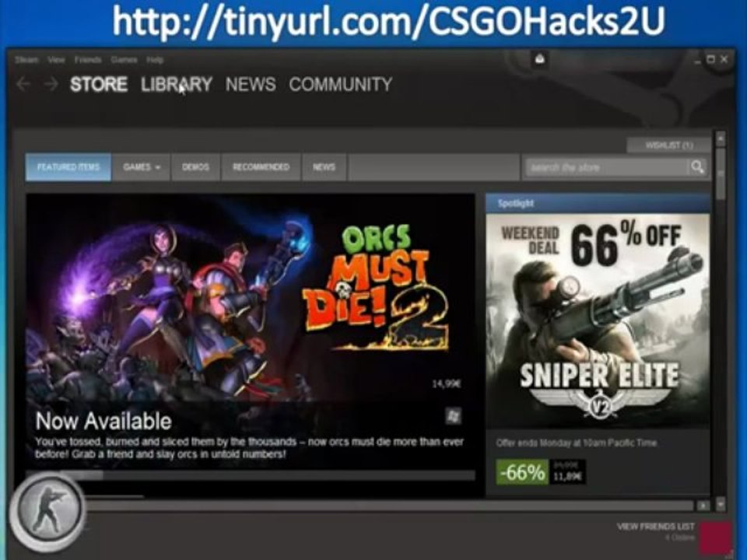Go back using the back arrow
The height and width of the screenshot is (560, 747).
click(x=23, y=84)
